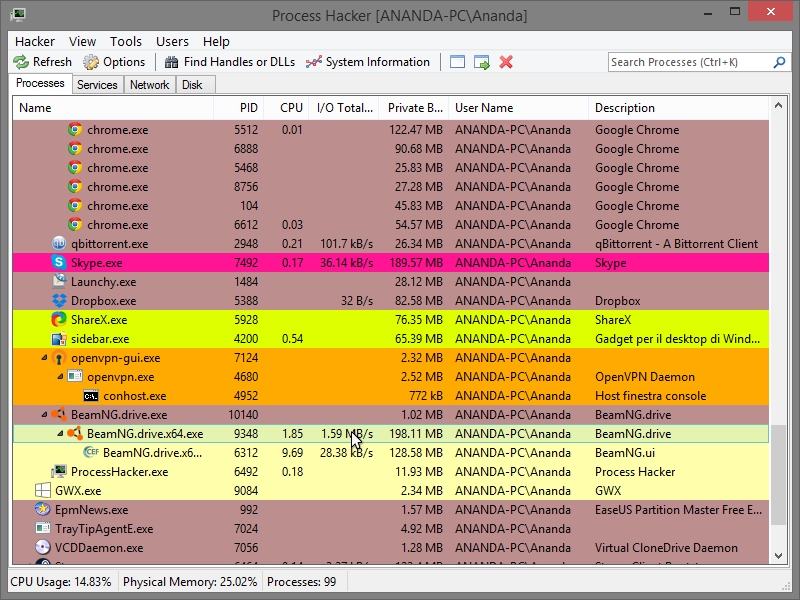
Task: Click the openvpn-gui.exe keyhole icon
Action: click(59, 358)
